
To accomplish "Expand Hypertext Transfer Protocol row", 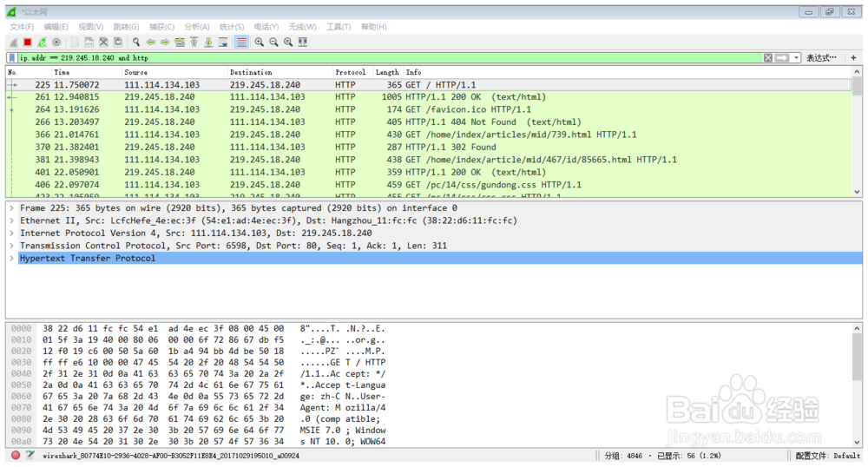I will click(11, 259).
